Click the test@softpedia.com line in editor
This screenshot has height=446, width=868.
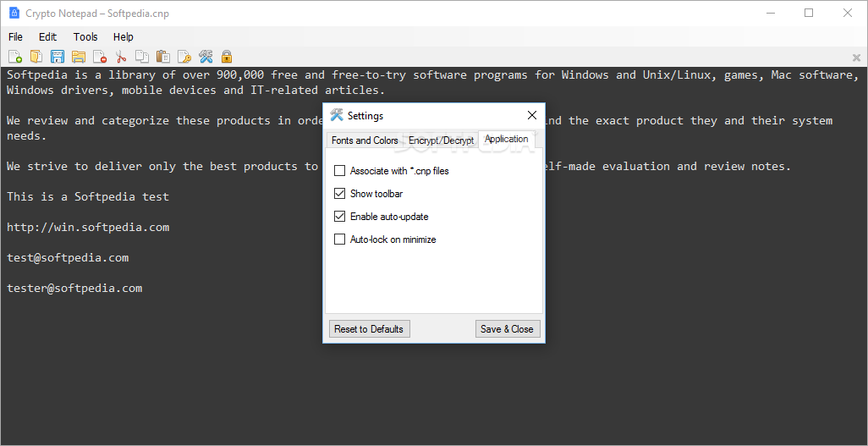pyautogui.click(x=68, y=257)
